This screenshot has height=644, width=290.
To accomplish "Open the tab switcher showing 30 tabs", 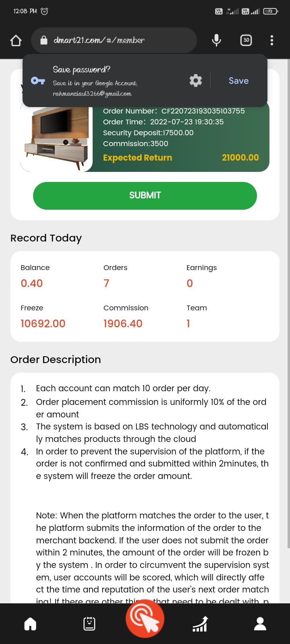I will [246, 40].
